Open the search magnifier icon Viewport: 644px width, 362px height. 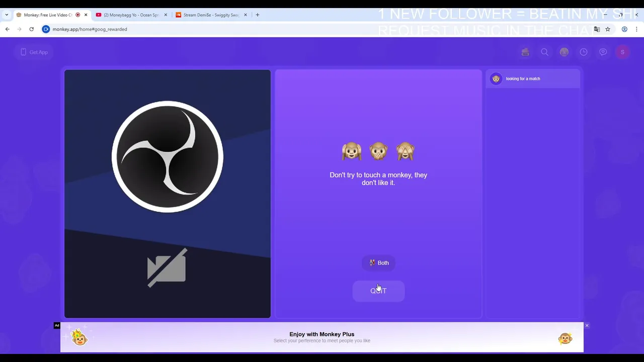click(x=544, y=52)
